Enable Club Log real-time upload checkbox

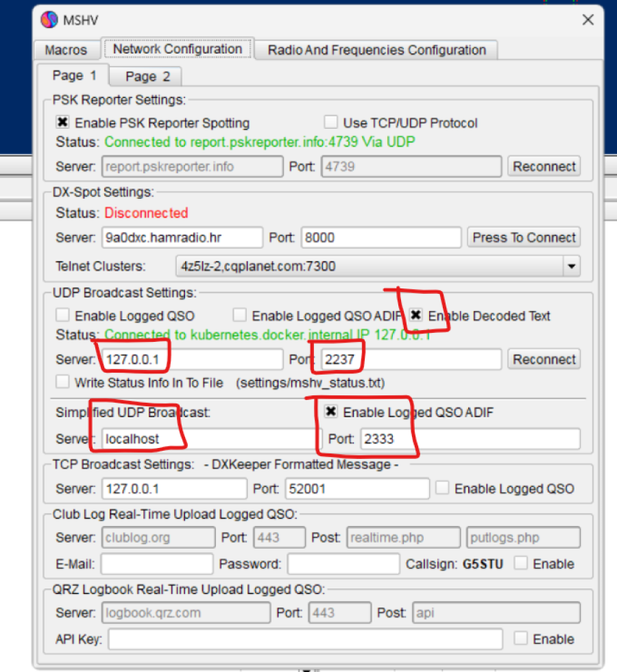(x=520, y=562)
